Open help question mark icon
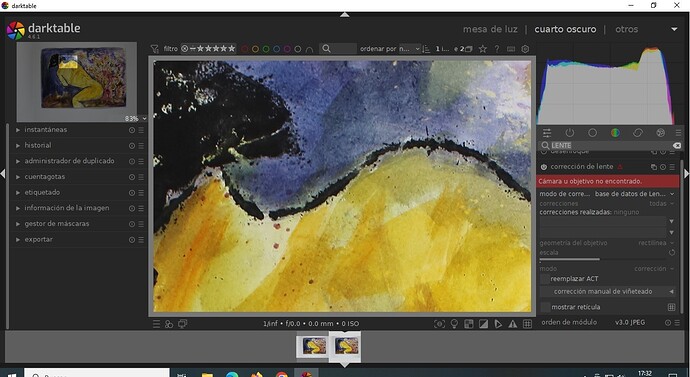Image resolution: width=690 pixels, height=377 pixels. pyautogui.click(x=497, y=49)
